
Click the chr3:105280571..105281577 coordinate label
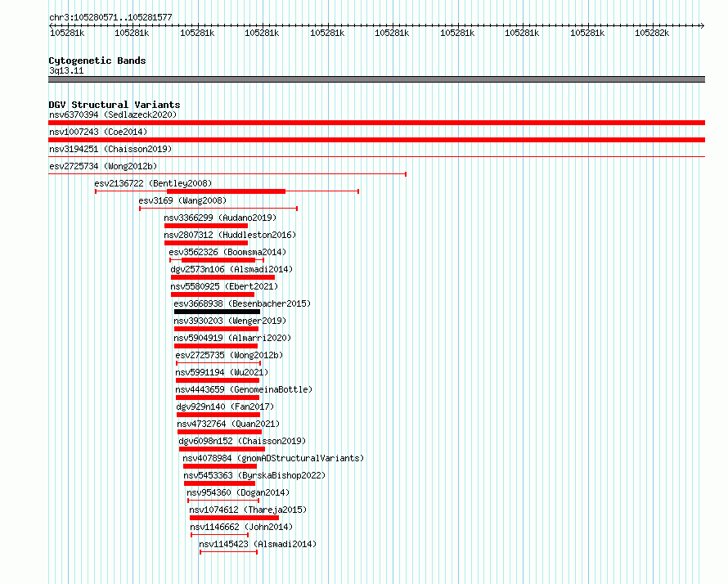click(x=110, y=17)
